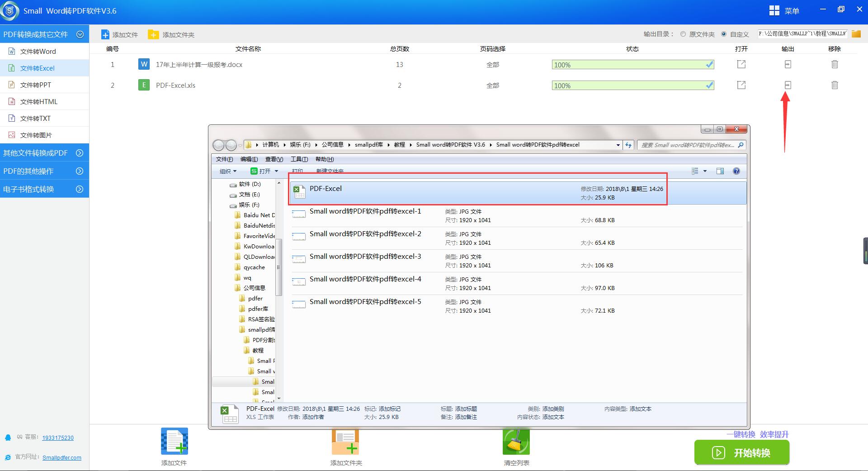This screenshot has width=868, height=471.
Task: Select 文件转PPT in the sidebar
Action: [36, 85]
